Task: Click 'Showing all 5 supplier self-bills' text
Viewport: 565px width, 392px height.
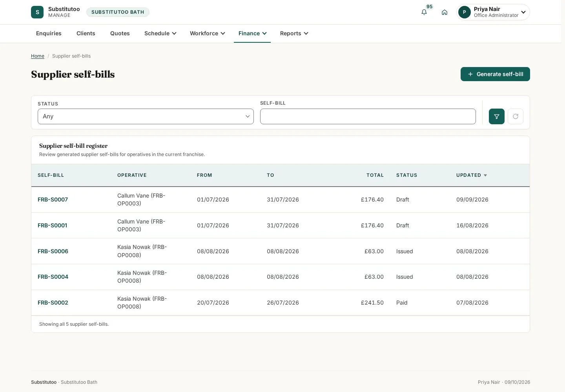Action: 74,324
